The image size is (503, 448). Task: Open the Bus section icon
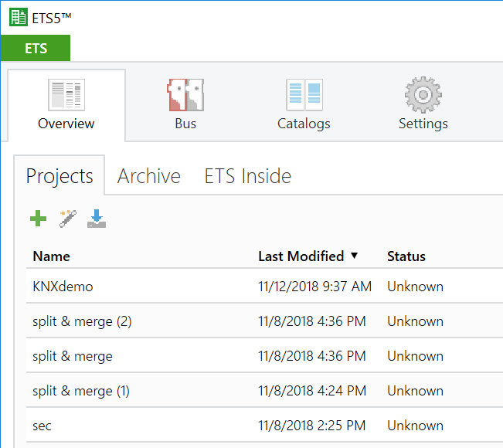(x=185, y=95)
